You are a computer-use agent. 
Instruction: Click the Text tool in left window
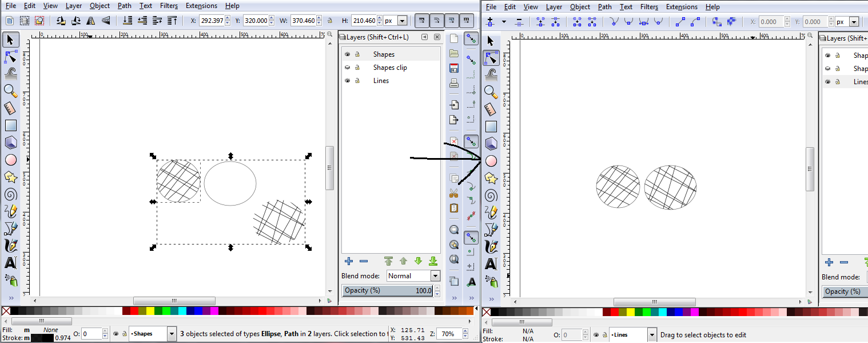coord(10,263)
